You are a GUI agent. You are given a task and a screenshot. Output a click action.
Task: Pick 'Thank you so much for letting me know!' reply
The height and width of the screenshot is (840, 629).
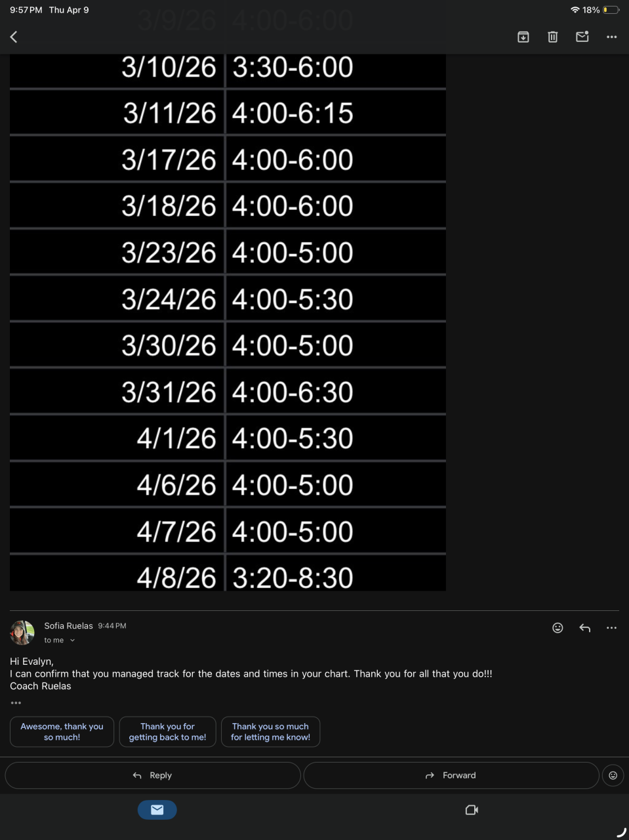[x=270, y=732]
